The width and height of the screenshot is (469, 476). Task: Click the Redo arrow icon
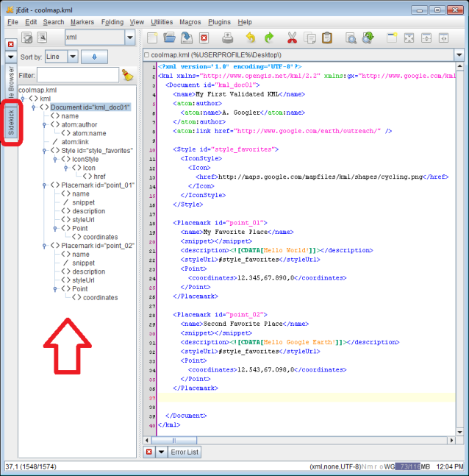tap(269, 38)
